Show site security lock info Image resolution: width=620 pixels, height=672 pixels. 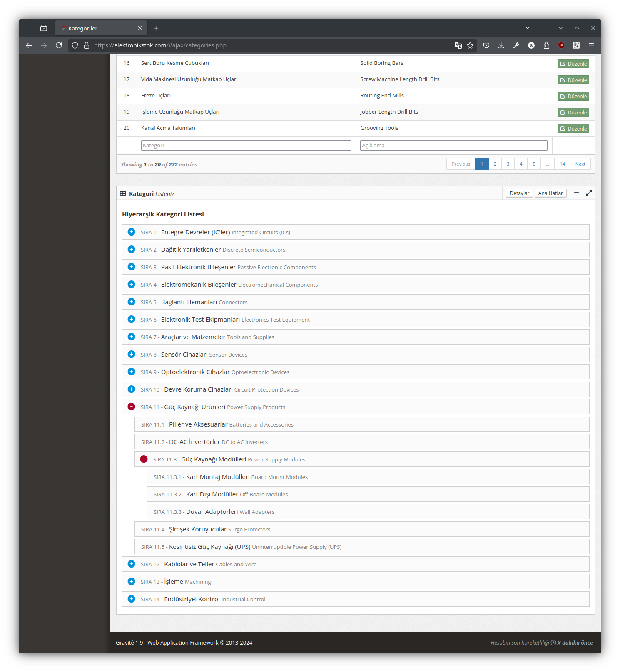pyautogui.click(x=87, y=45)
